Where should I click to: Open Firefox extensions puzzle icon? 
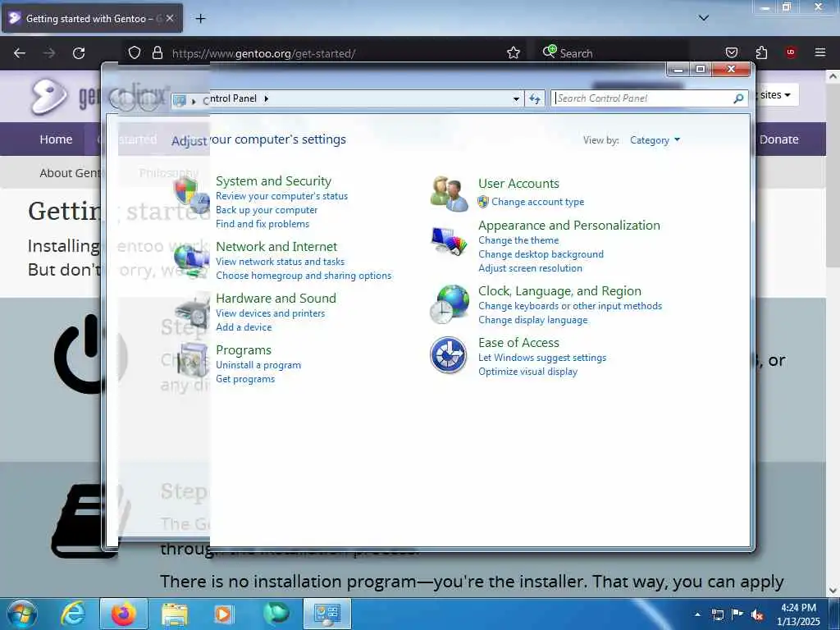(x=761, y=52)
